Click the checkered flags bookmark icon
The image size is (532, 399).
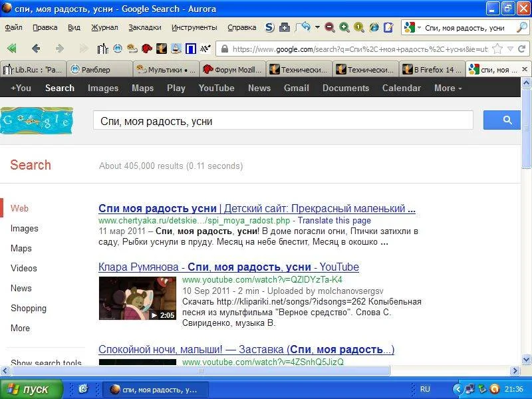click(205, 49)
